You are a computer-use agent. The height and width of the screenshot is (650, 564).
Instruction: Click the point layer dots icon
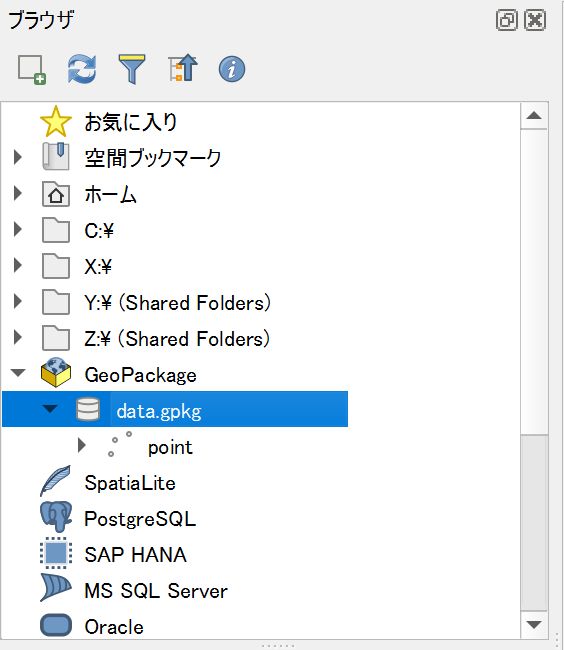pos(120,444)
